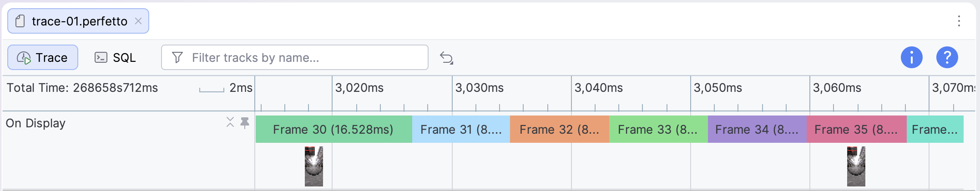Click the funnel filter icon

[177, 57]
